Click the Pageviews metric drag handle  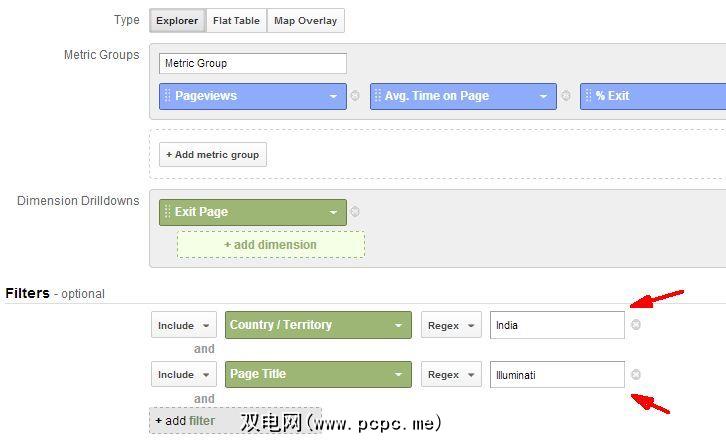(x=167, y=96)
